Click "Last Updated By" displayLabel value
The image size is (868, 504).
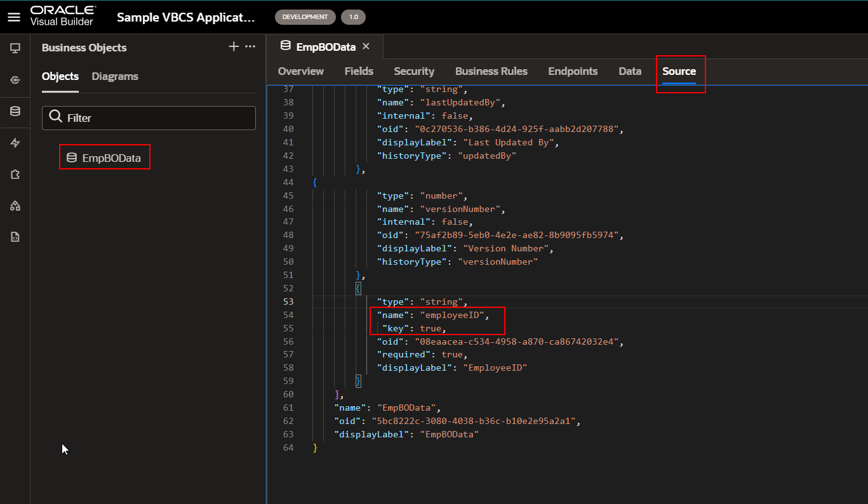[508, 142]
